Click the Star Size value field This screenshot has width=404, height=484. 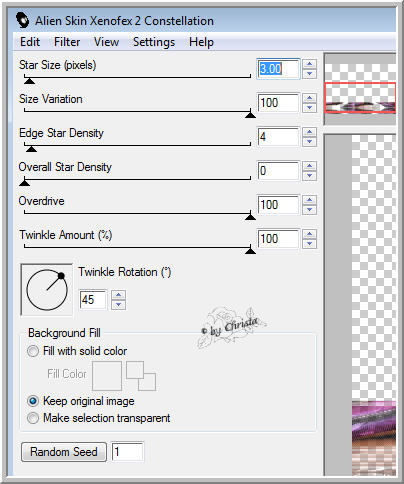tap(278, 69)
